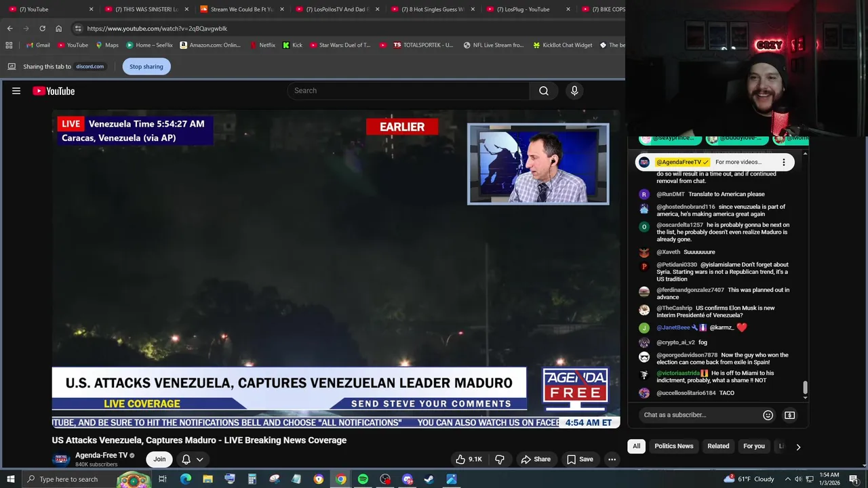Open Microsoft Edge from the taskbar
Viewport: 868px width, 488px height.
pyautogui.click(x=186, y=479)
